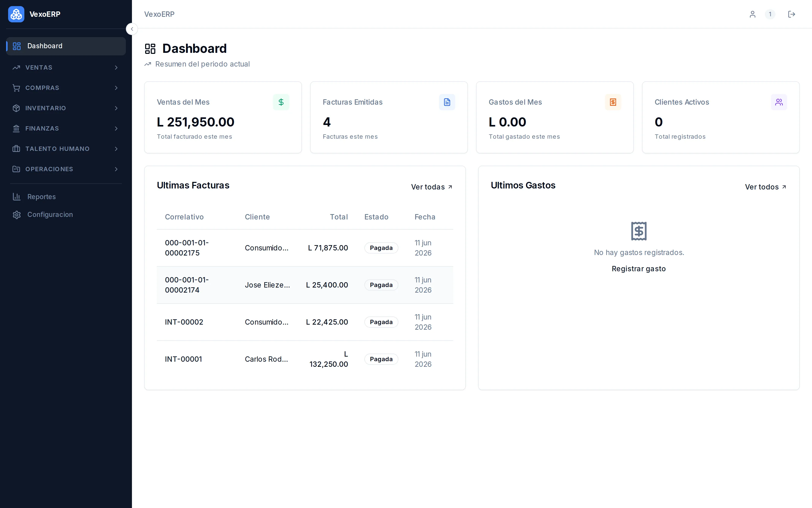The width and height of the screenshot is (812, 508).
Task: Expand the FINANZAS menu chevron
Action: [116, 128]
